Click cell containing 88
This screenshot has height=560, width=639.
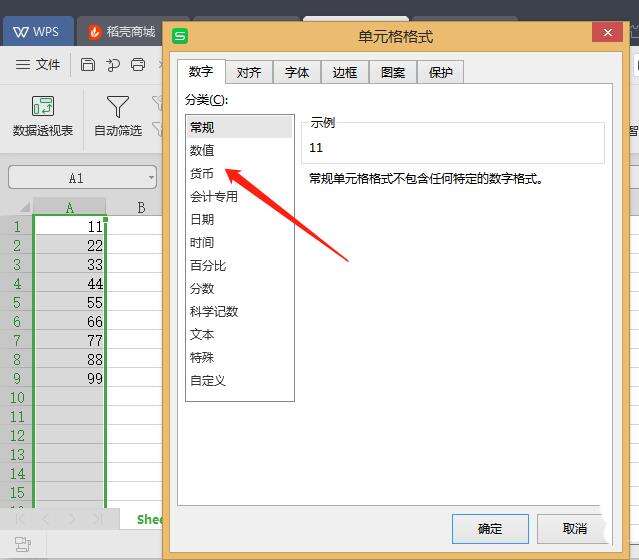[x=69, y=359]
